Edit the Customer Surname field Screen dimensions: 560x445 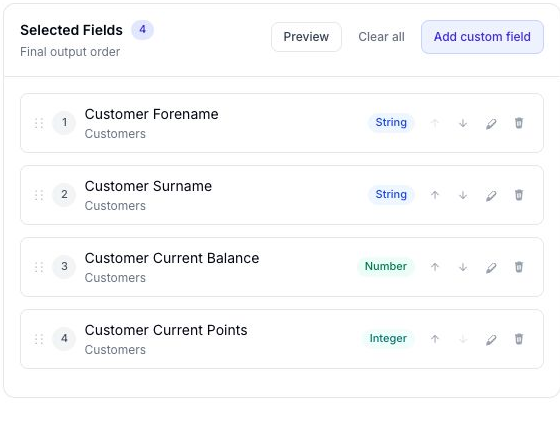point(491,195)
